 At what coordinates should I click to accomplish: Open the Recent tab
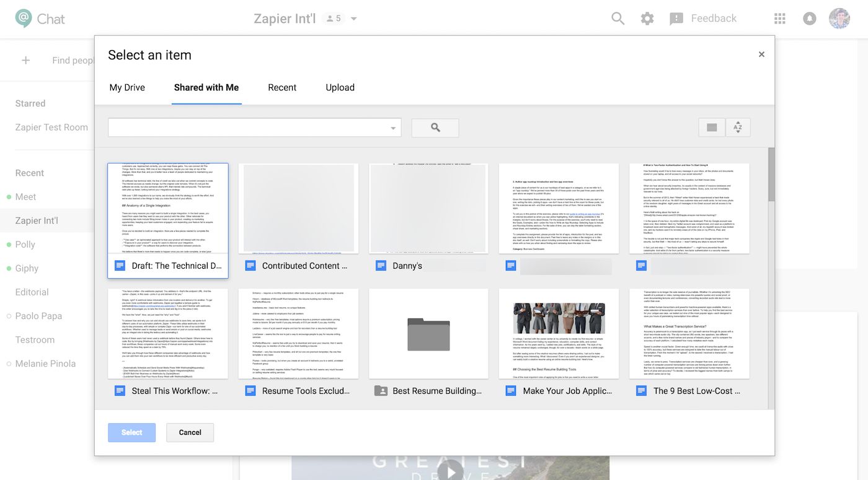point(282,87)
